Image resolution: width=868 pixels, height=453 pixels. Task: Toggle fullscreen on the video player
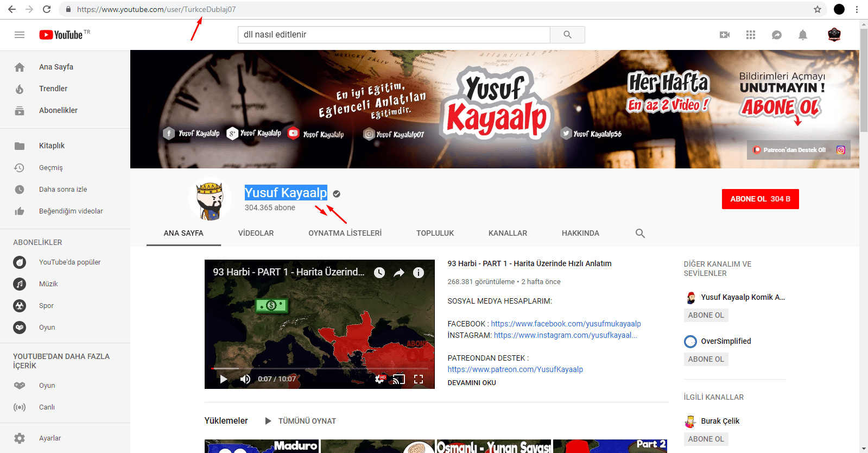419,379
